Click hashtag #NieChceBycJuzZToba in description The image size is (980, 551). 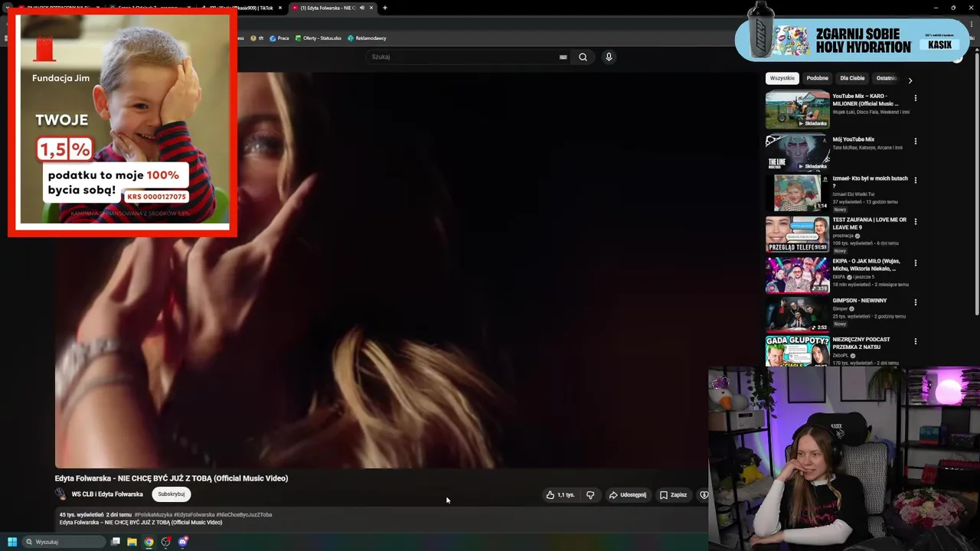(x=243, y=514)
